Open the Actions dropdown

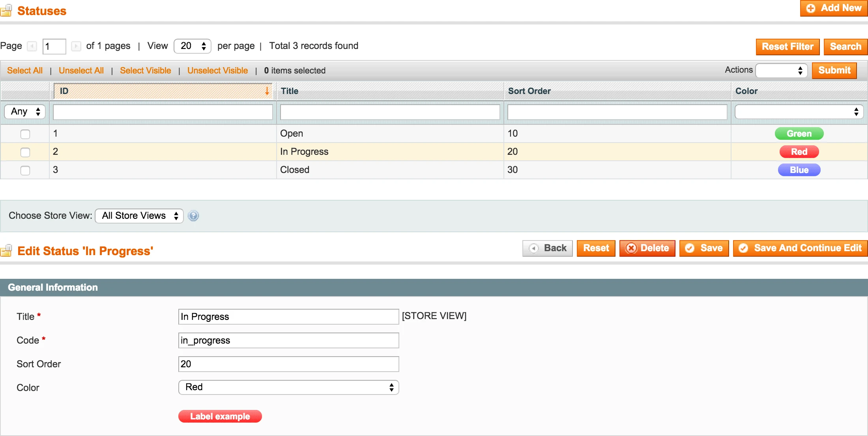point(781,70)
